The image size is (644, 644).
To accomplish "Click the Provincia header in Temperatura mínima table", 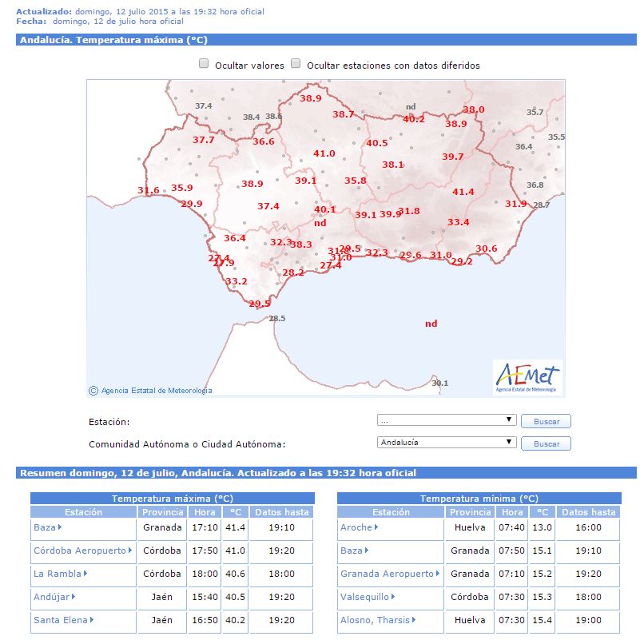I will coord(470,511).
